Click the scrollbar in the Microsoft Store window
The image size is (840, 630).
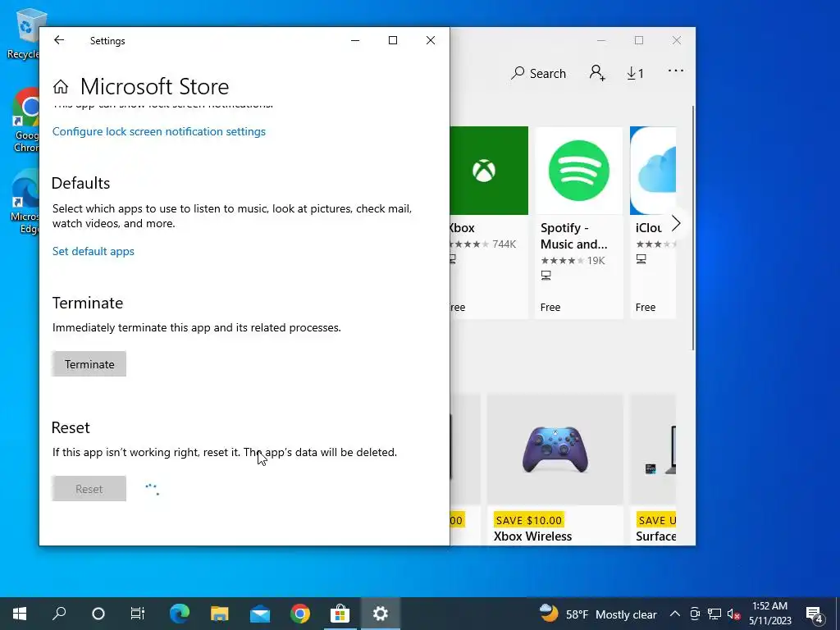(x=692, y=228)
